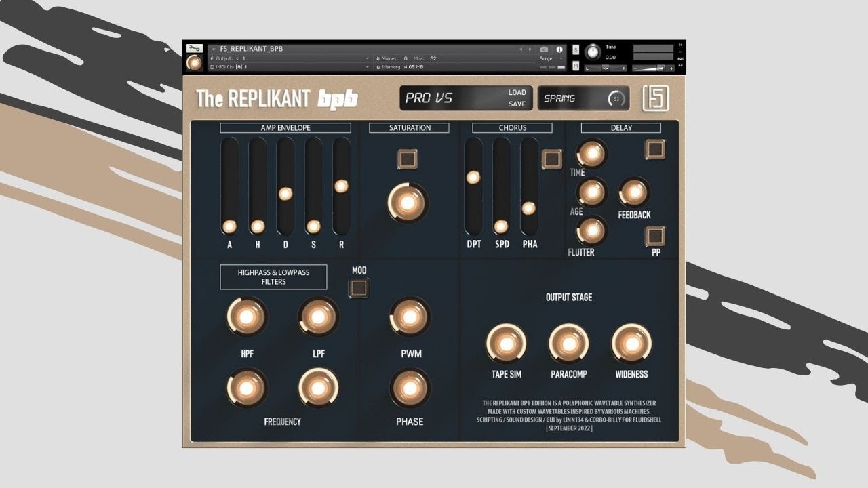
Task: Go to next instrument with right arrow
Action: pos(530,49)
